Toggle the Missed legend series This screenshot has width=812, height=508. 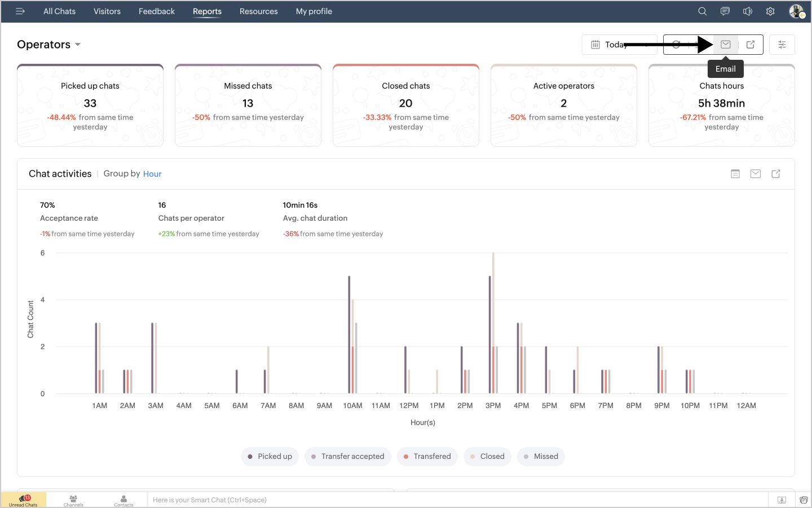click(541, 457)
